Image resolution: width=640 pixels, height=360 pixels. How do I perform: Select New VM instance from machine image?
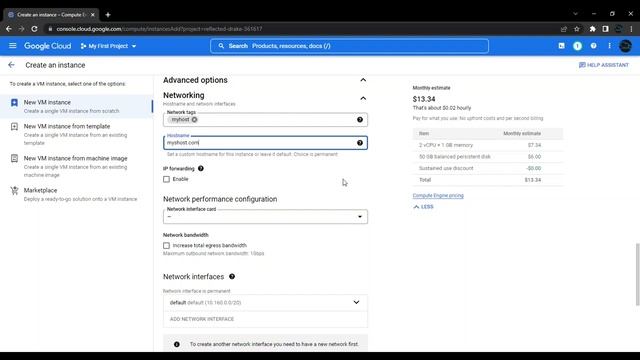coord(76,166)
